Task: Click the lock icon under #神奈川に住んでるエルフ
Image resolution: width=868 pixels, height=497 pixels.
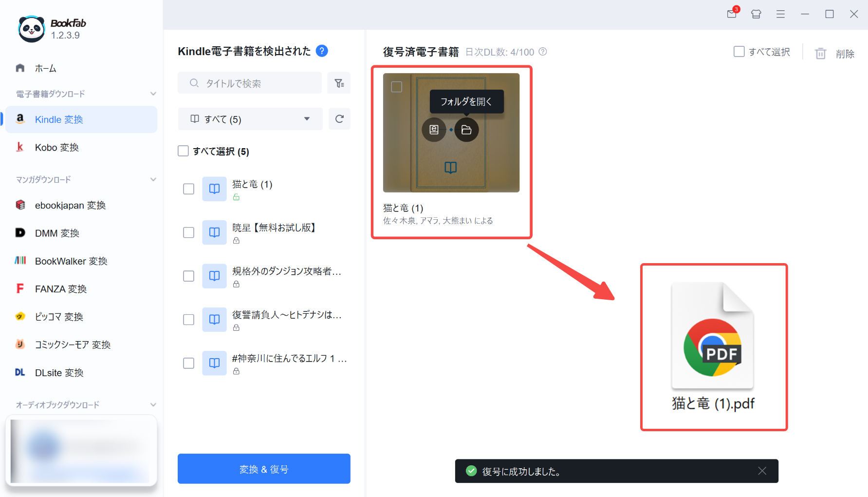Action: [236, 371]
